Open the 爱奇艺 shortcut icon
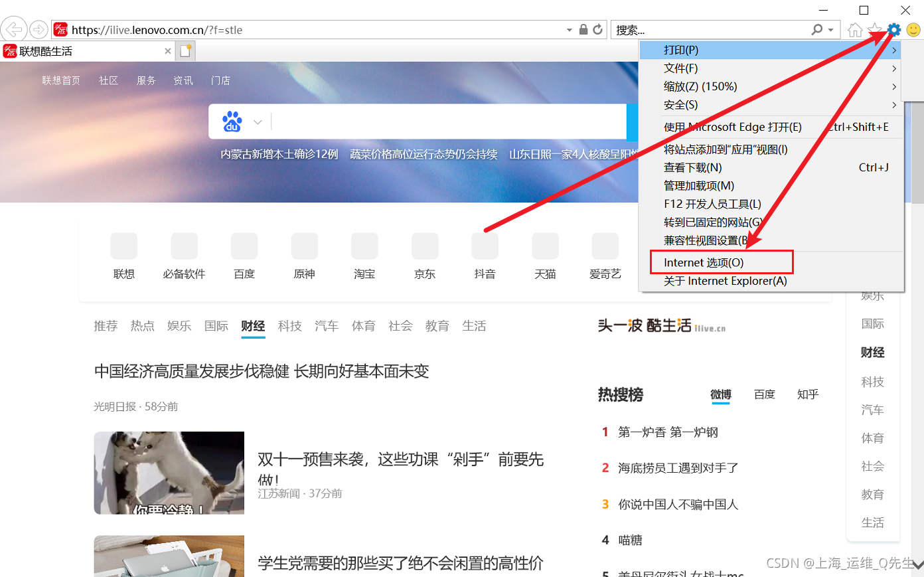The image size is (924, 577). pos(605,246)
